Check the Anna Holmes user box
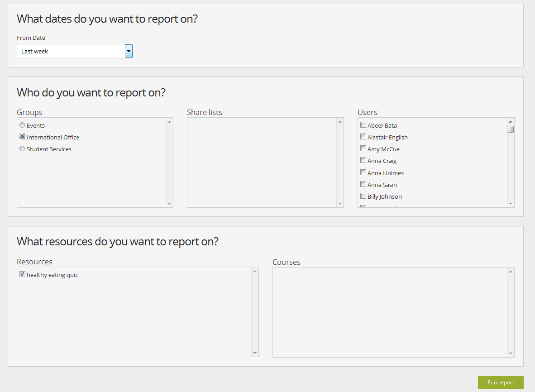Viewport: 535px width, 392px height. point(363,172)
